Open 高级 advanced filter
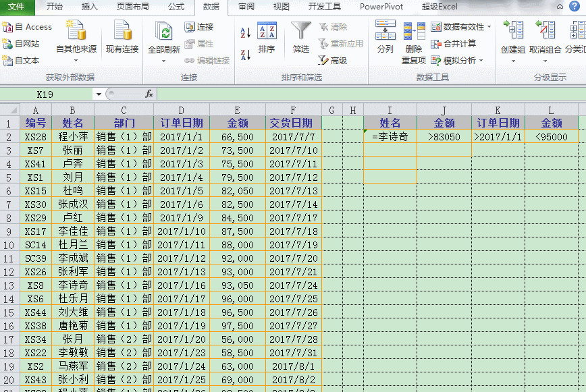 pos(333,60)
